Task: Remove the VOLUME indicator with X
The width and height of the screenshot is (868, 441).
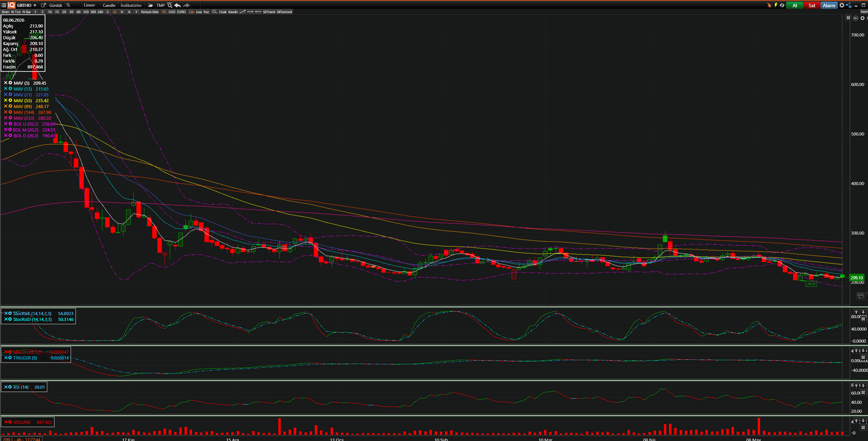Action: click(x=6, y=422)
